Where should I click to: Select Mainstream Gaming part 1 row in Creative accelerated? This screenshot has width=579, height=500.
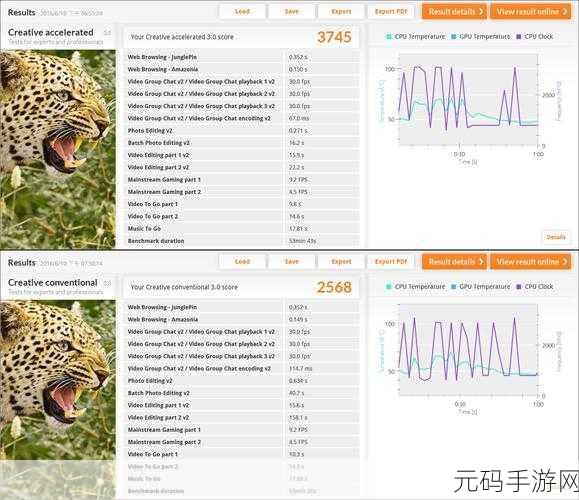click(x=242, y=179)
